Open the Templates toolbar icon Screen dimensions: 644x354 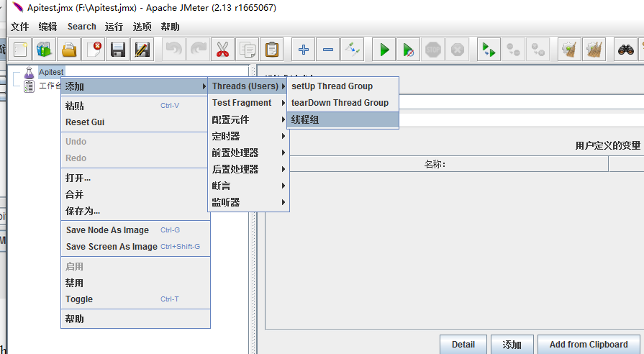45,50
